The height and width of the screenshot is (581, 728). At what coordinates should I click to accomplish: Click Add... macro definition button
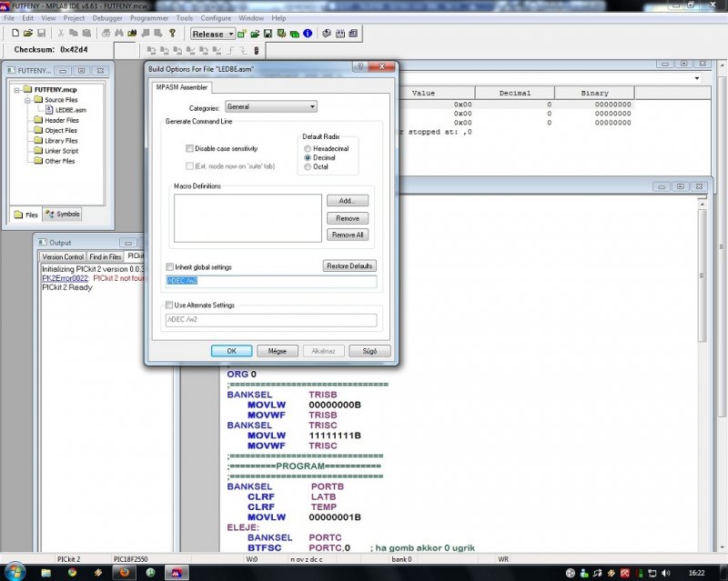(348, 200)
